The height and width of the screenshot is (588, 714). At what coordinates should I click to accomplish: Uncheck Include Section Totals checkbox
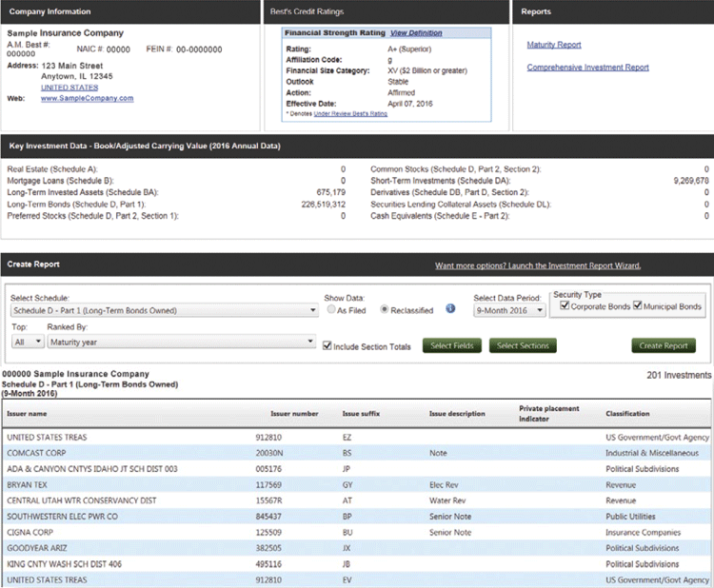[327, 345]
